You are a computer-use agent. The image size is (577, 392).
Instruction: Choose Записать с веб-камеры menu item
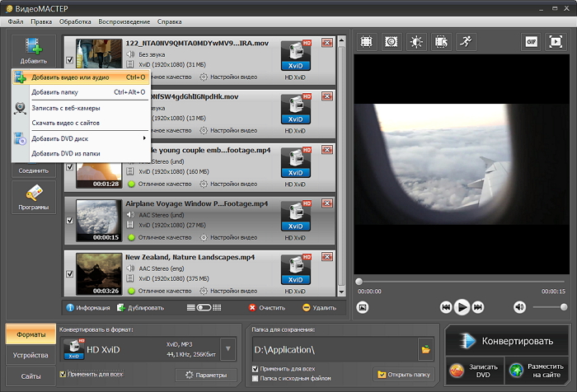click(x=81, y=108)
